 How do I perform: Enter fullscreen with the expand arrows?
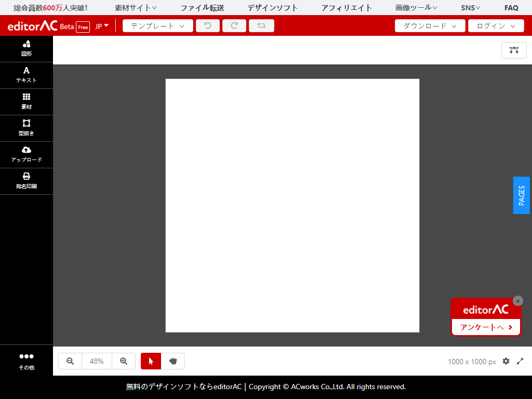[520, 362]
